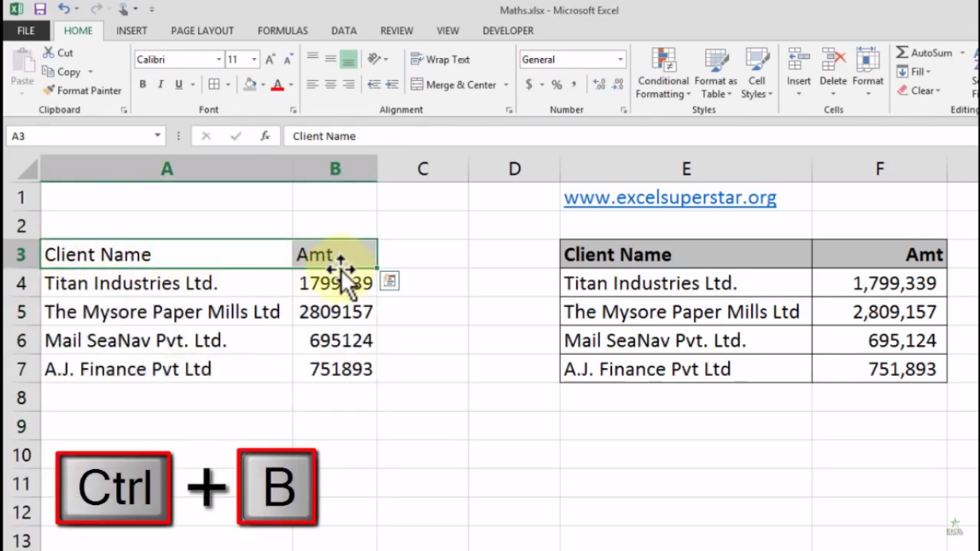Open the FILE tab
The height and width of the screenshot is (551, 980).
tap(26, 31)
